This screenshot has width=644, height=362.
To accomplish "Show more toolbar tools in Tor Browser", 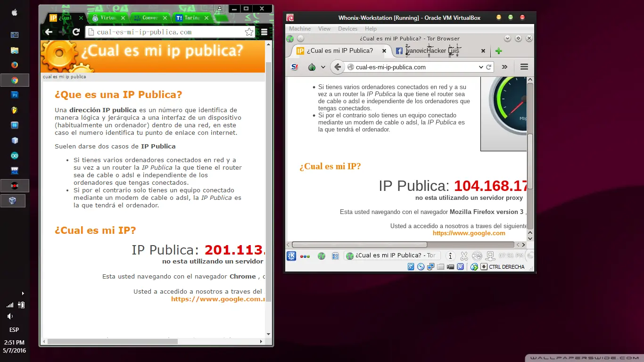I will (x=504, y=67).
